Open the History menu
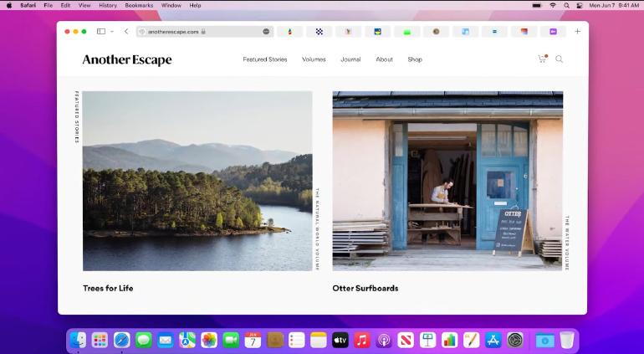The width and height of the screenshot is (644, 354). (108, 5)
